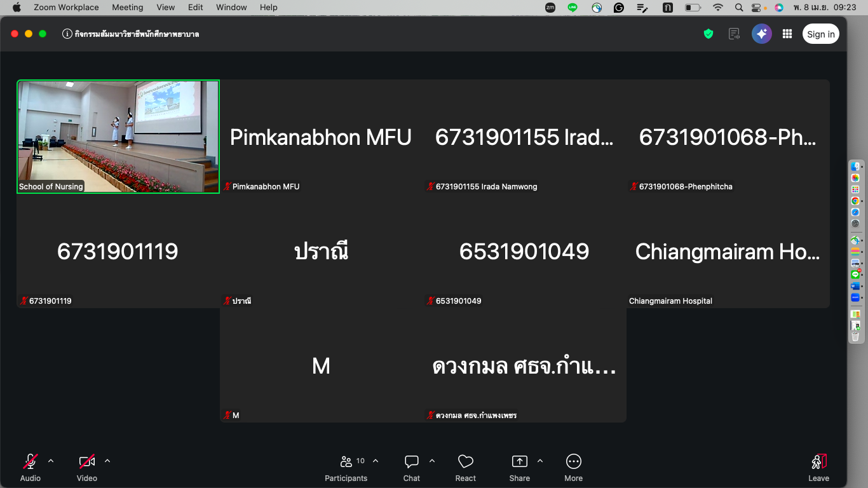Click the Sign in button

(820, 34)
